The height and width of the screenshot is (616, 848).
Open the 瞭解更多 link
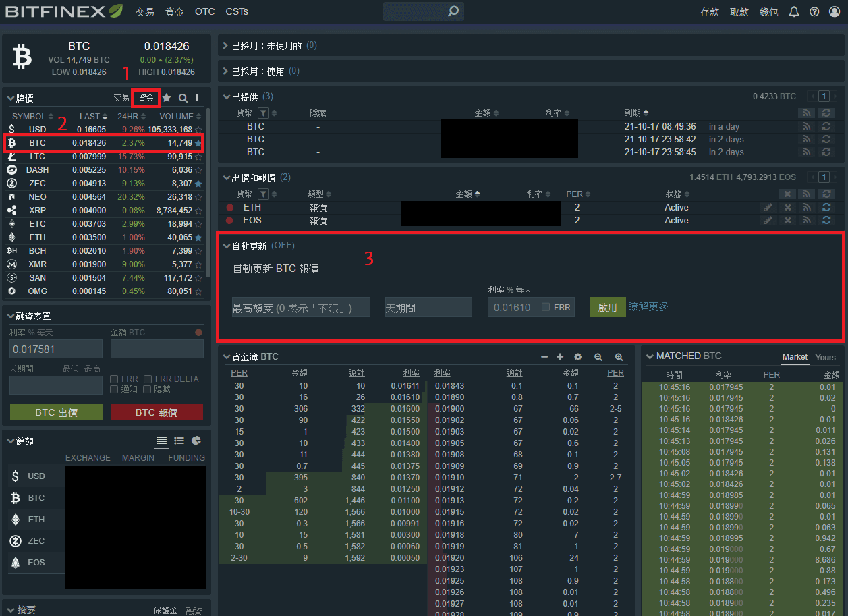coord(649,307)
